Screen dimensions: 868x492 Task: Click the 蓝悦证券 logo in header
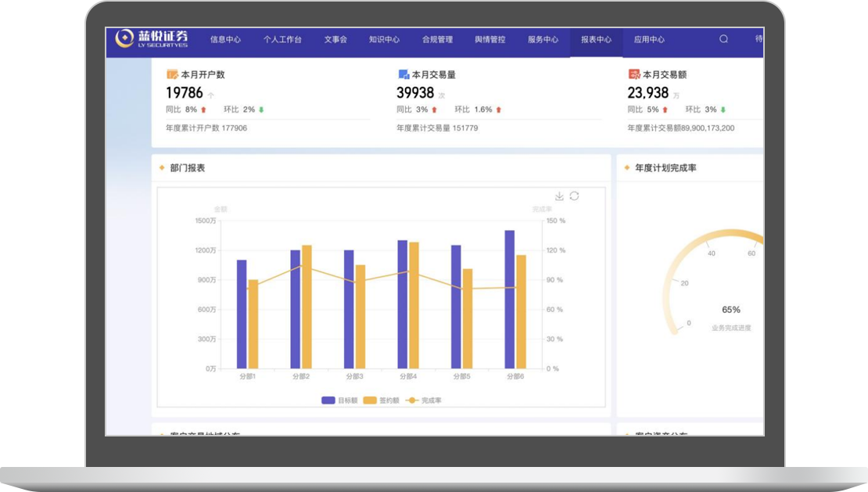[152, 38]
